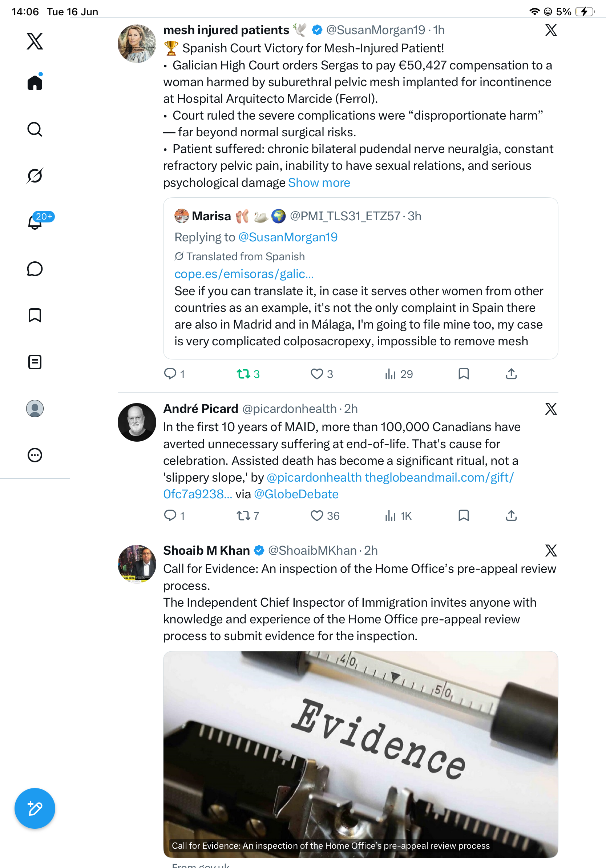Open Grok from the sidebar

pyautogui.click(x=35, y=176)
